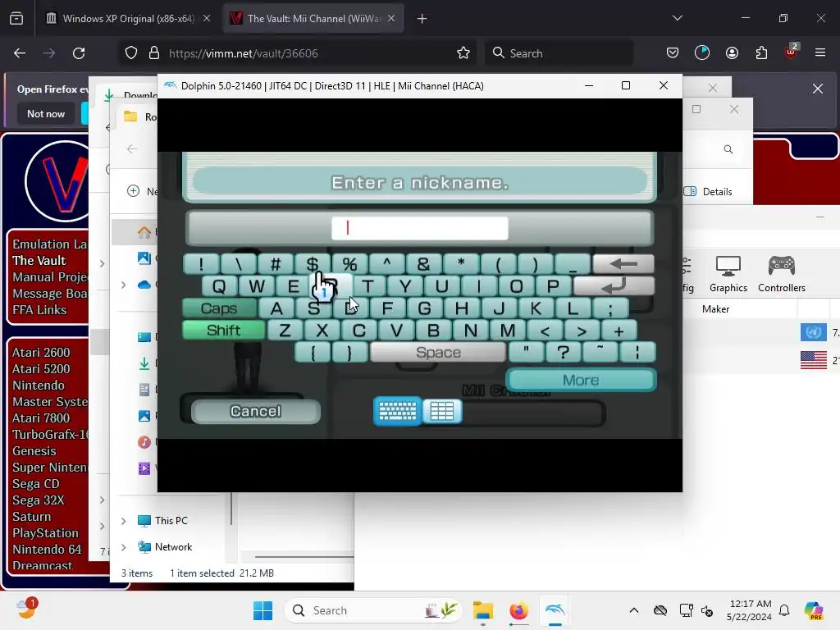
Task: Toggle the Shift key
Action: pyautogui.click(x=223, y=330)
